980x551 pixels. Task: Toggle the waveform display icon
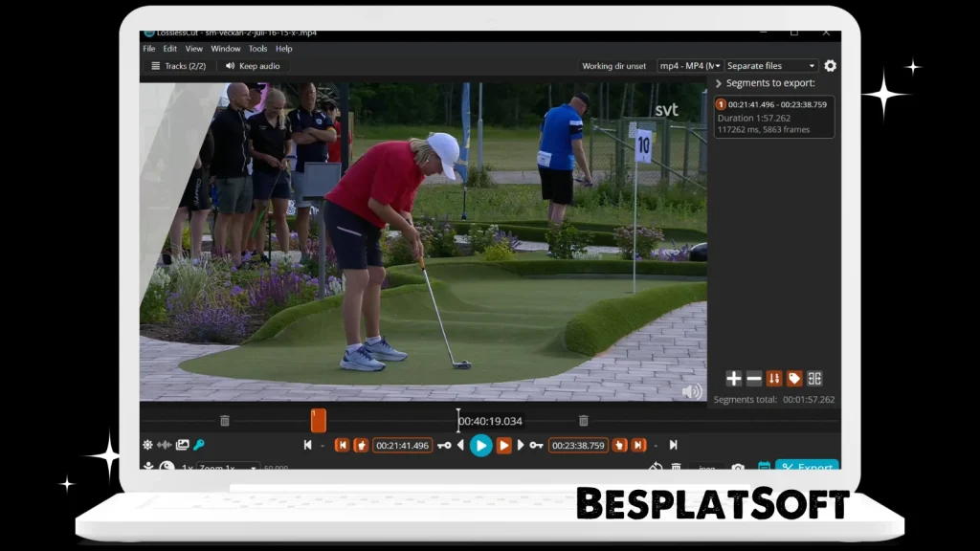[x=164, y=445]
